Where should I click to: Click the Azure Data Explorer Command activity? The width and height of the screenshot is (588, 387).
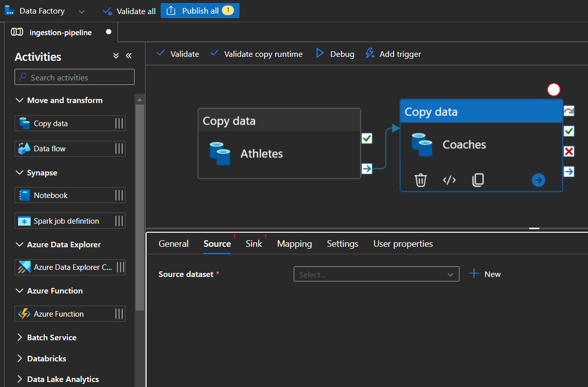(70, 267)
